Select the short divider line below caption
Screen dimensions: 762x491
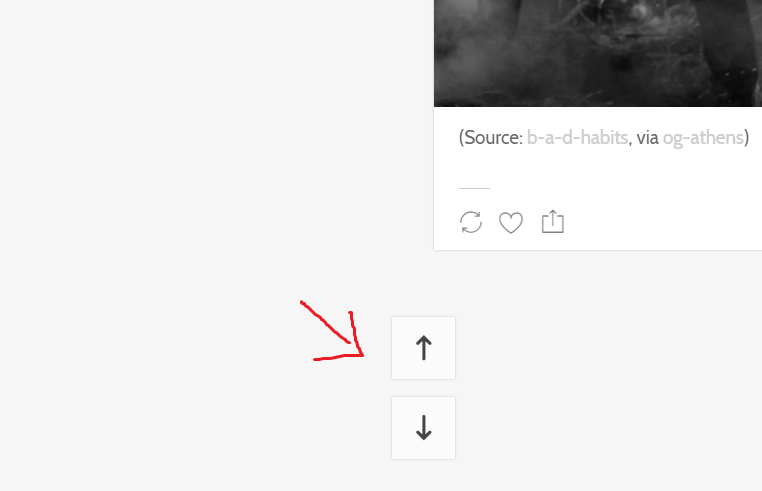pos(474,188)
